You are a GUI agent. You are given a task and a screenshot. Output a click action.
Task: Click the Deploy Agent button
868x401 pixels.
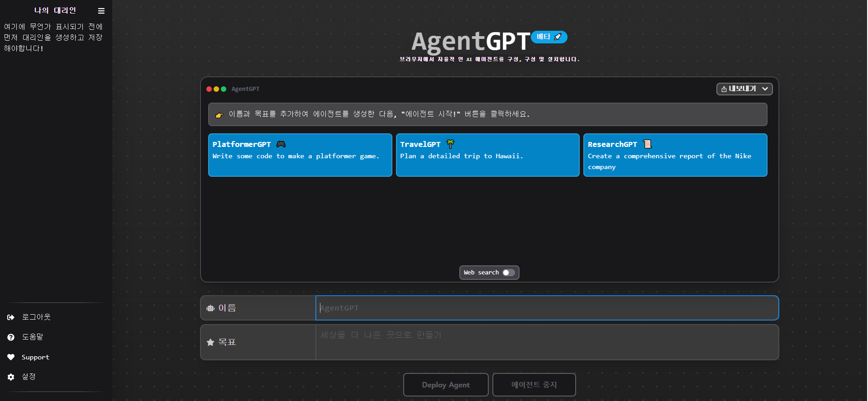[446, 385]
